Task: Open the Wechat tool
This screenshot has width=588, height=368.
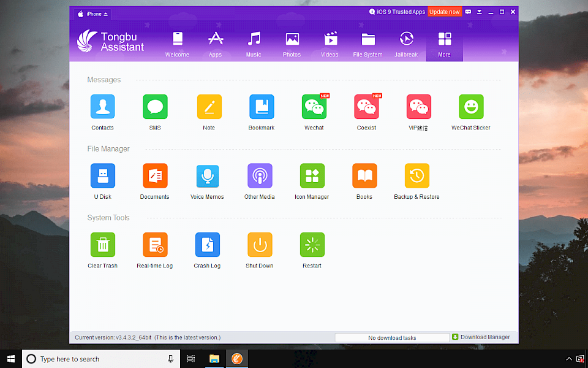Action: 314,107
